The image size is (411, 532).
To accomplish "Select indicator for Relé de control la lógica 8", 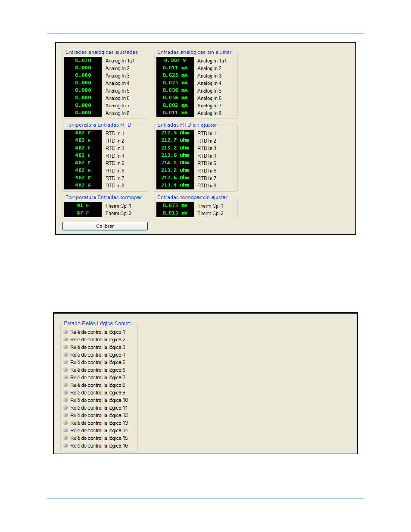I will pyautogui.click(x=65, y=385).
